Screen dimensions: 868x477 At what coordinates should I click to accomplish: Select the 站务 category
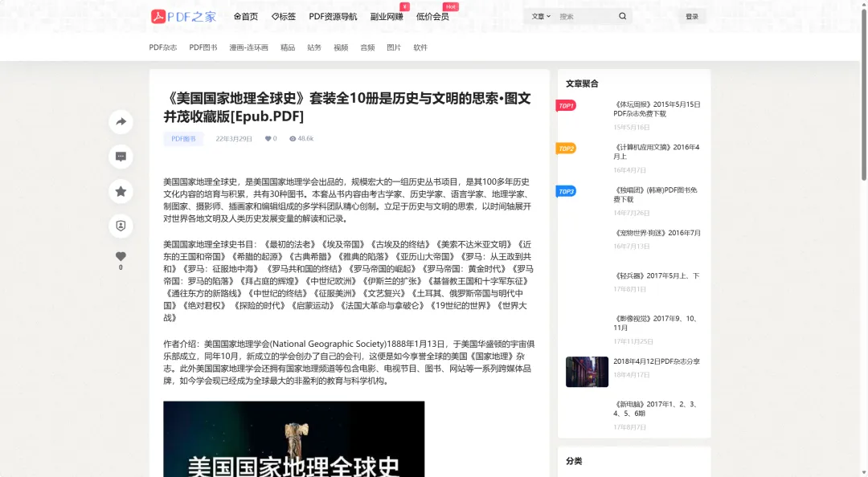314,47
